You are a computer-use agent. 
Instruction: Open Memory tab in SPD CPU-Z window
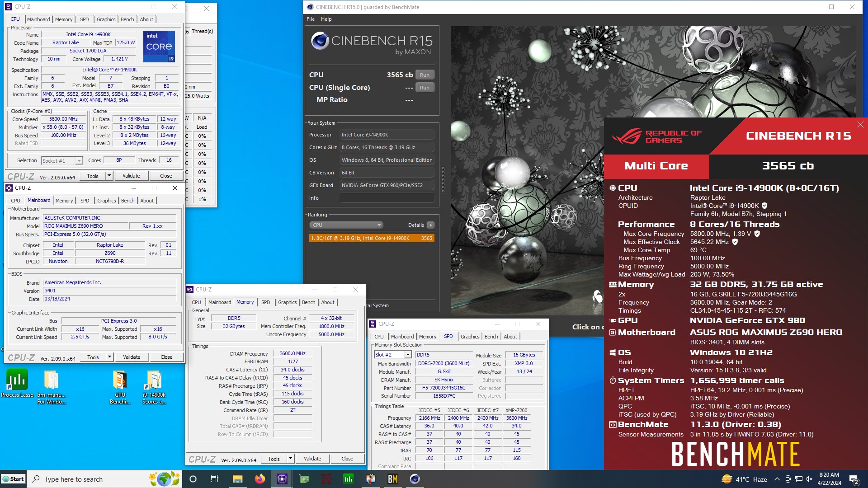[428, 337]
